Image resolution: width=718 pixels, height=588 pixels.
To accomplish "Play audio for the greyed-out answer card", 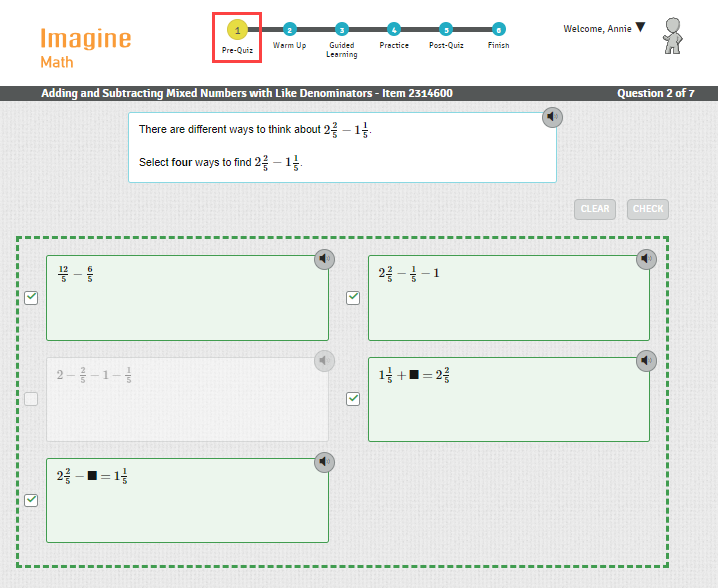I will [324, 361].
